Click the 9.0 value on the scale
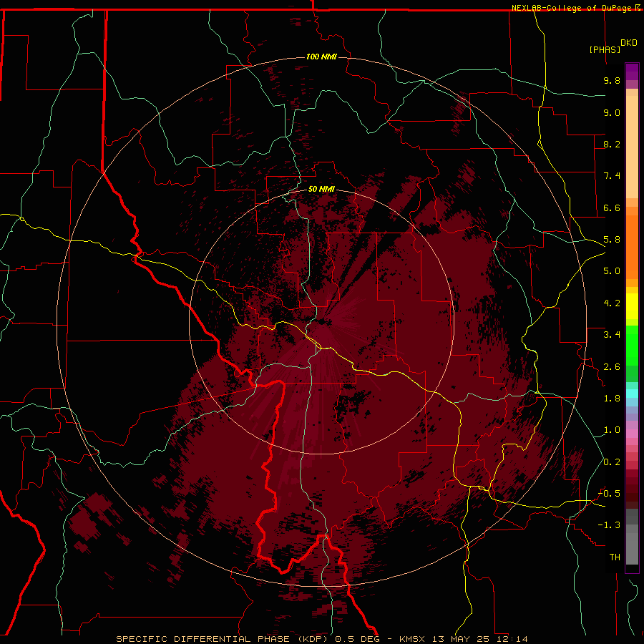The height and width of the screenshot is (644, 644). 612,112
